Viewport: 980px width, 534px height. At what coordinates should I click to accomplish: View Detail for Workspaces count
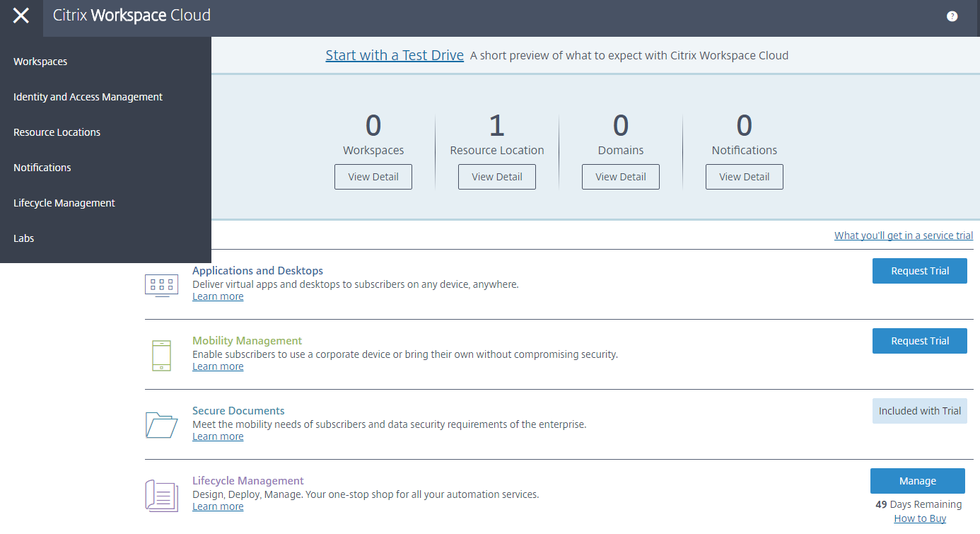coord(373,177)
